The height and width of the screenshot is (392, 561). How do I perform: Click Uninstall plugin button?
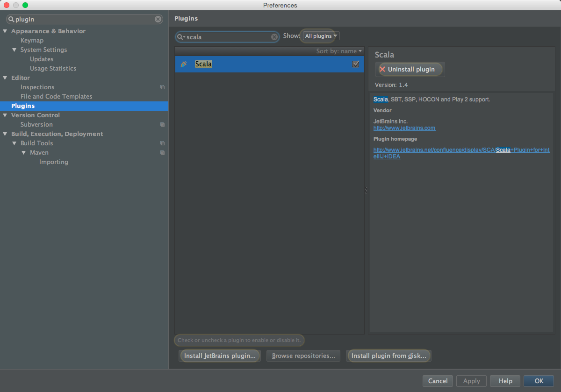[x=410, y=69]
